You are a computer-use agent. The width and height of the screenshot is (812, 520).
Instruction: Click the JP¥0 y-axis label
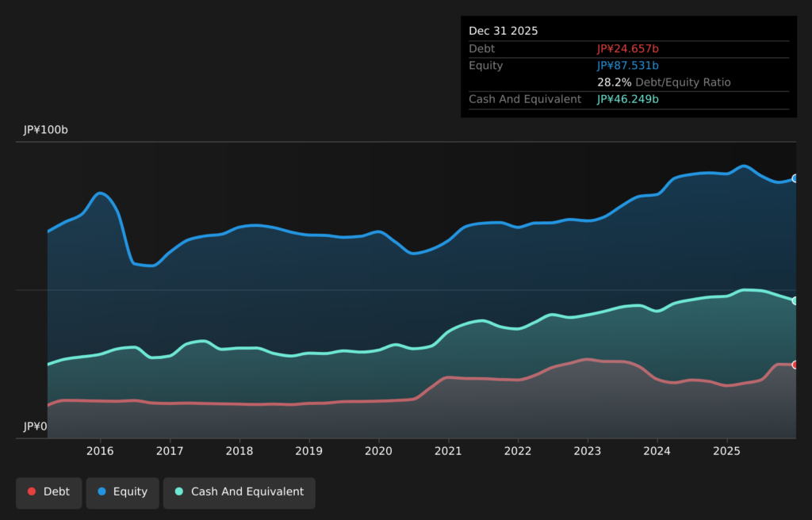pos(35,426)
